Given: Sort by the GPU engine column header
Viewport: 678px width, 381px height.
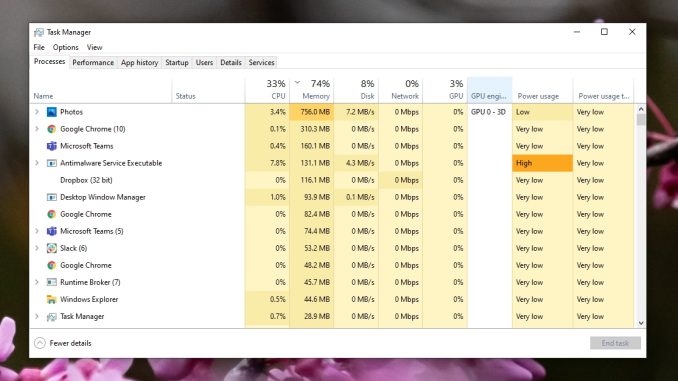Looking at the screenshot, I should coord(489,90).
